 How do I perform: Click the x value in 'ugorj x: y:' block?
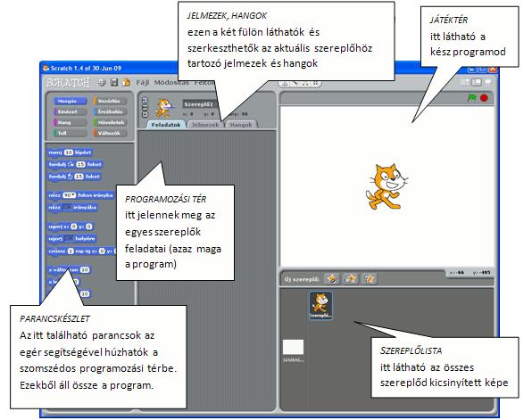(x=73, y=226)
